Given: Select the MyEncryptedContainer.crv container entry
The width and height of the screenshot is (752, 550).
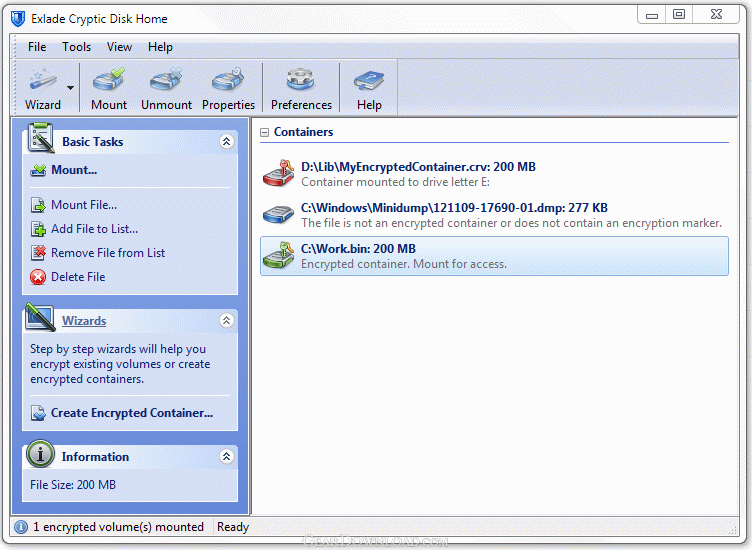Looking at the screenshot, I should 494,174.
